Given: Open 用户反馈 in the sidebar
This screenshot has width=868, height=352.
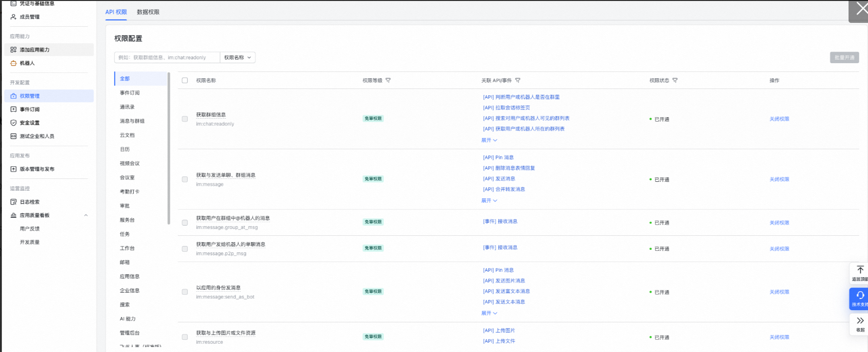Looking at the screenshot, I should click(x=30, y=229).
